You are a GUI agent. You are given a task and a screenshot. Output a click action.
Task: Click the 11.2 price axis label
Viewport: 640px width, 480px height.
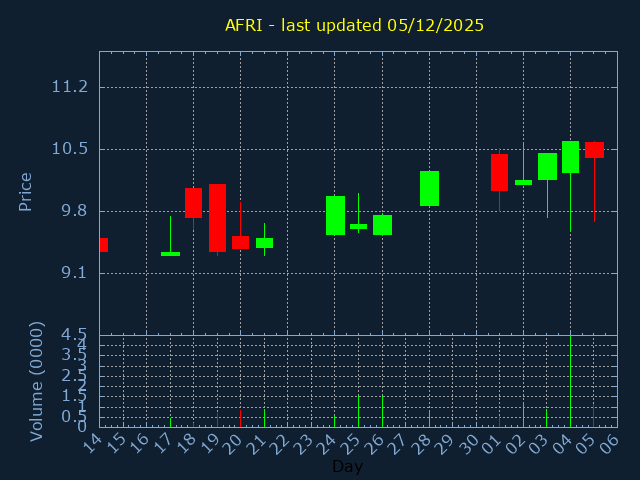(70, 87)
